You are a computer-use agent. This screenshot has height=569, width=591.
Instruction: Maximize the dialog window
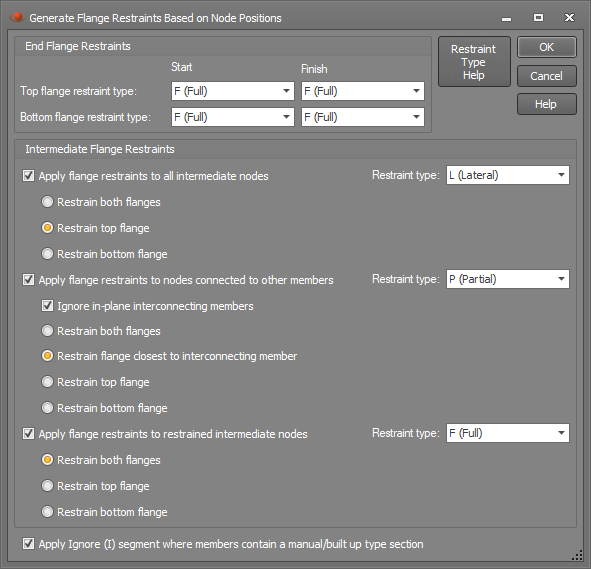click(539, 18)
